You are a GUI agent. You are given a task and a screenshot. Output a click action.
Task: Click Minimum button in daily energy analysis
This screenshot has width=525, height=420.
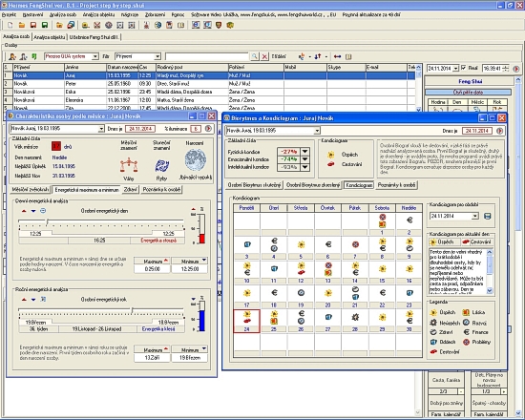(x=190, y=261)
